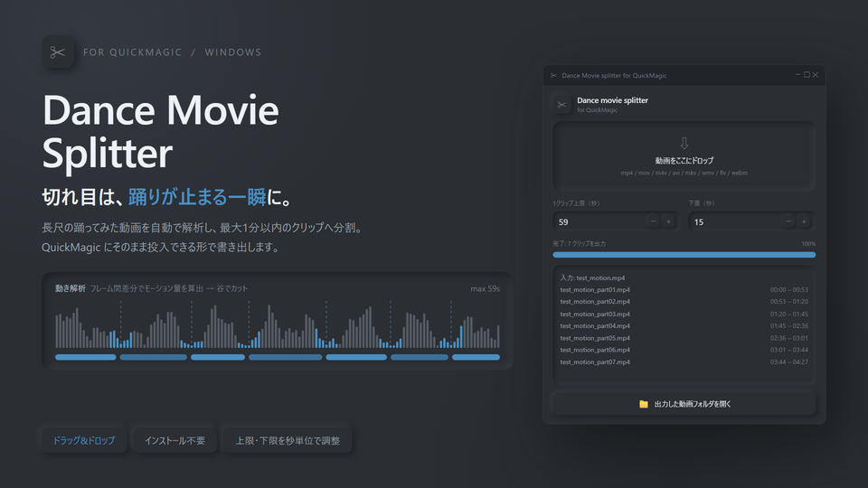Viewport: 868px width, 488px height.
Task: Click the 上限・下限を秒単位で調整 feature chip
Action: pos(288,440)
